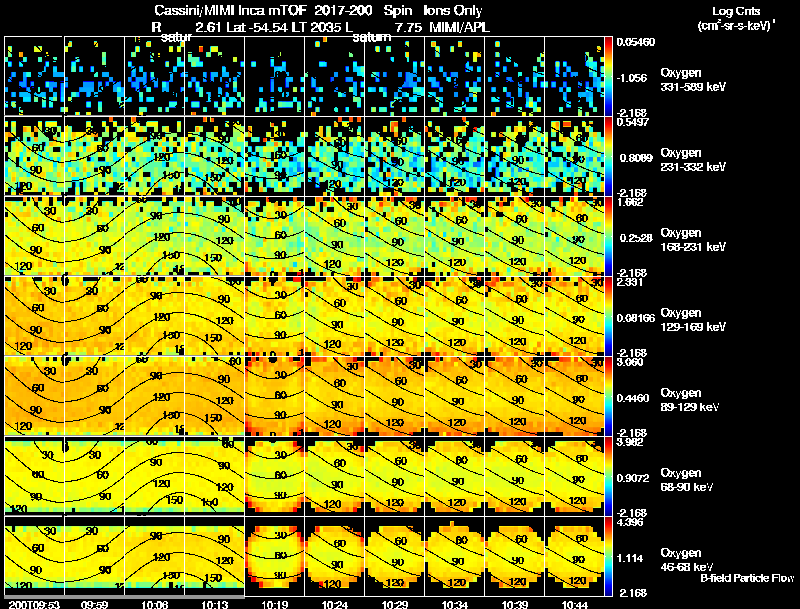
Task: Click the Oxygen 89-129 keV label
Action: tap(690, 400)
